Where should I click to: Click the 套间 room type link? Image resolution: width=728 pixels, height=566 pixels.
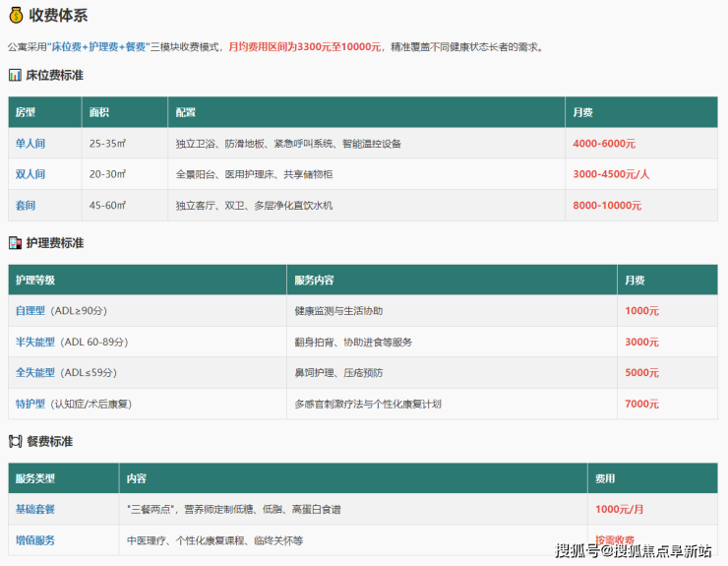(26, 206)
